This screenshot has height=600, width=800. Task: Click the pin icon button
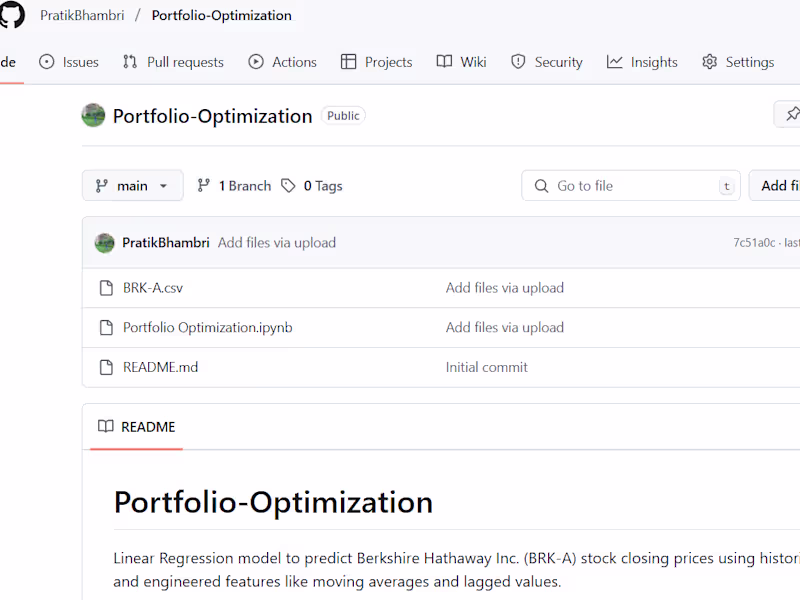click(x=791, y=114)
